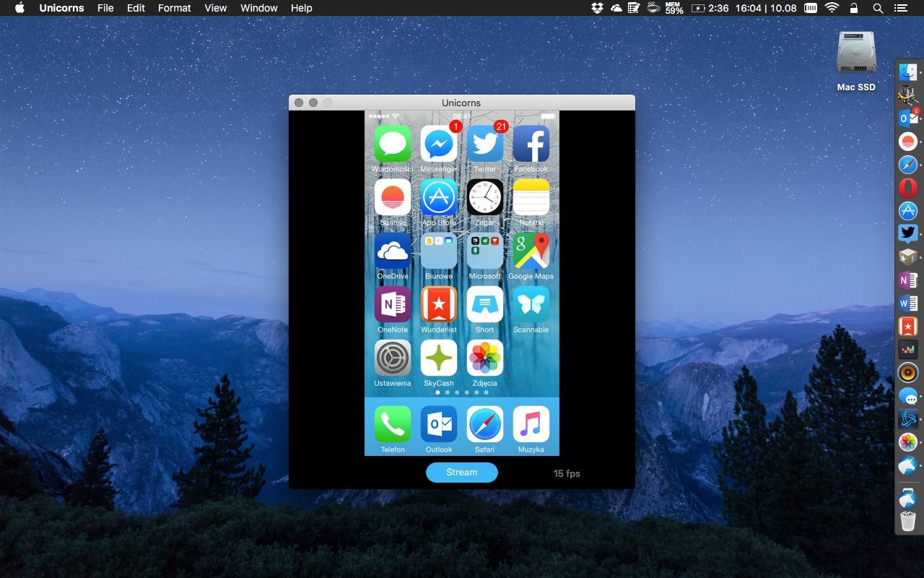Launch the SkyCash app
Screen dimensions: 924x578
pyautogui.click(x=439, y=358)
